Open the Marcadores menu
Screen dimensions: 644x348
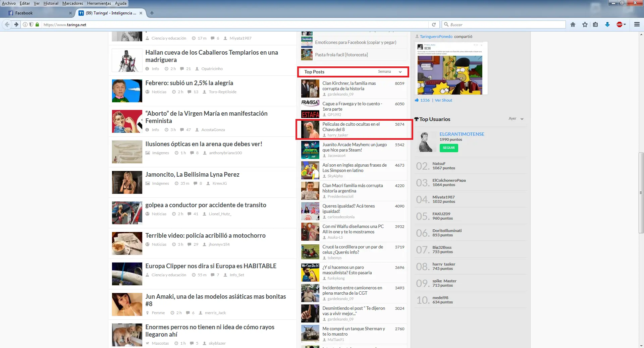72,3
